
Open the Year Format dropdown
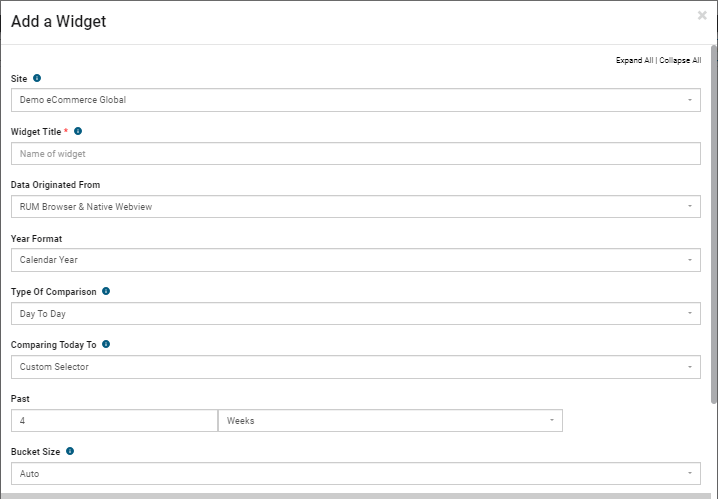(356, 260)
